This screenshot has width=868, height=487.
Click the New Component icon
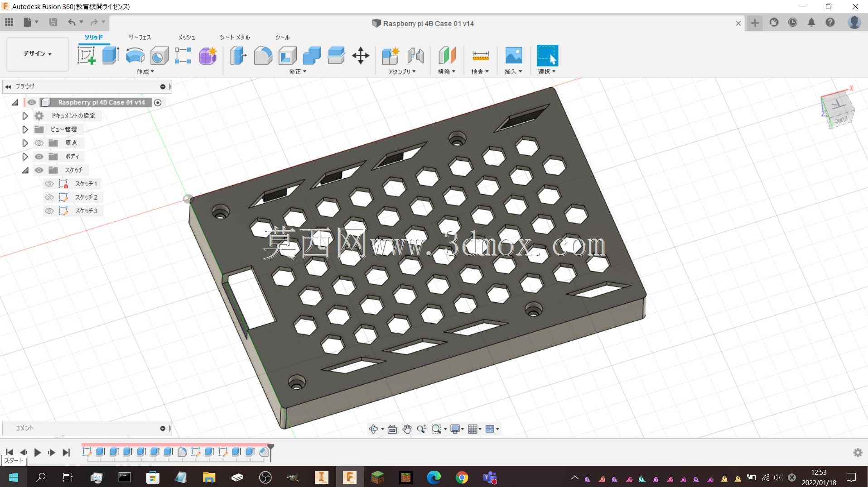tap(391, 56)
